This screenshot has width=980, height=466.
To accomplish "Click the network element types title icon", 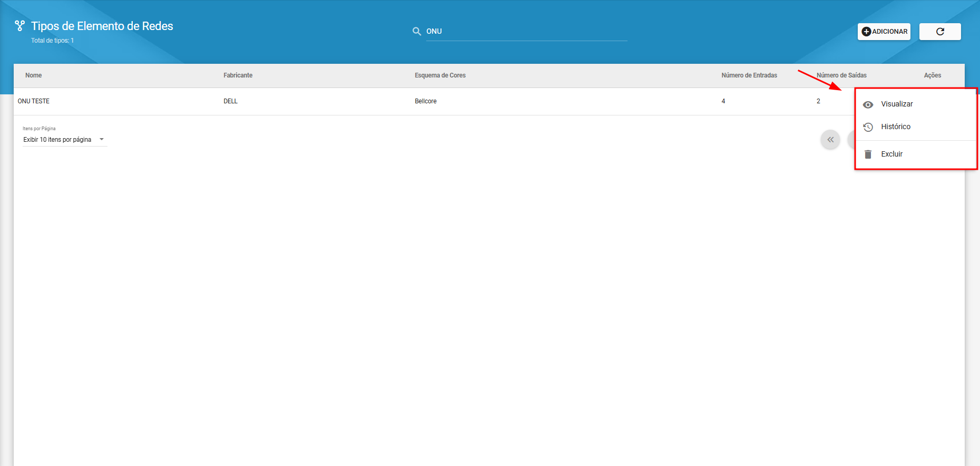I will click(20, 26).
